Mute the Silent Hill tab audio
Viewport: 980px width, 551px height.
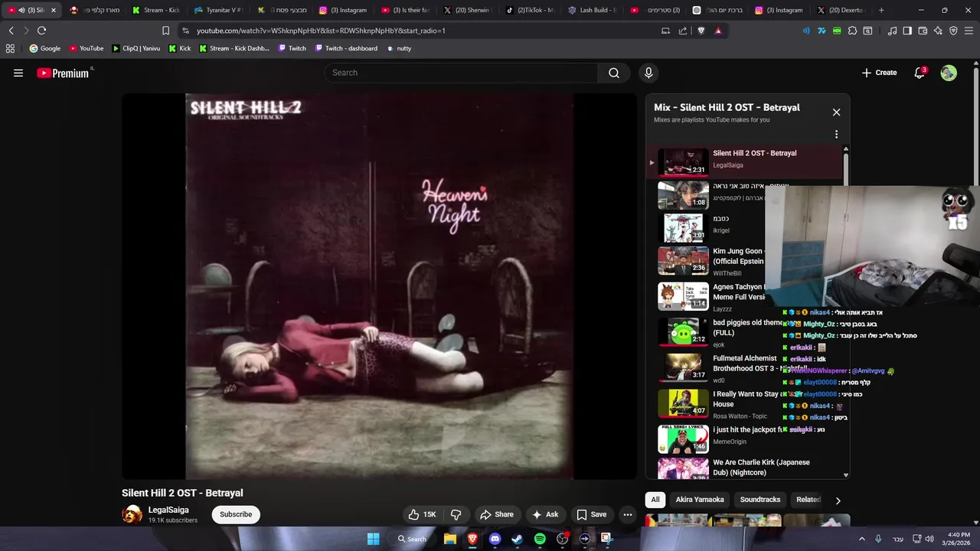21,10
